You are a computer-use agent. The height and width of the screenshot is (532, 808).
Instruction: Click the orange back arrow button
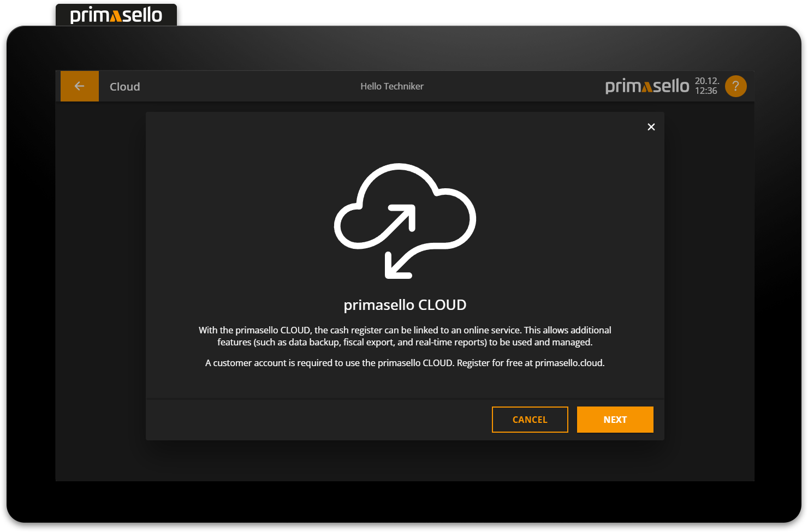click(80, 86)
